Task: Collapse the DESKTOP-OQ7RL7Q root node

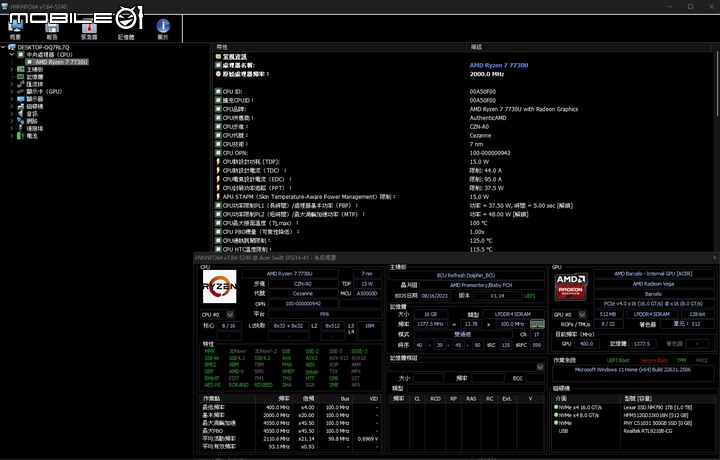Action: click(x=4, y=47)
